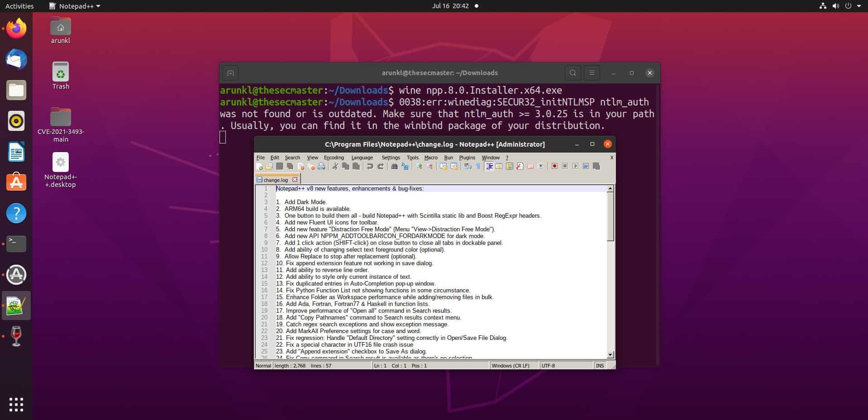This screenshot has width=868, height=420.
Task: Click the Zoom Out toolbar icon
Action: click(430, 167)
